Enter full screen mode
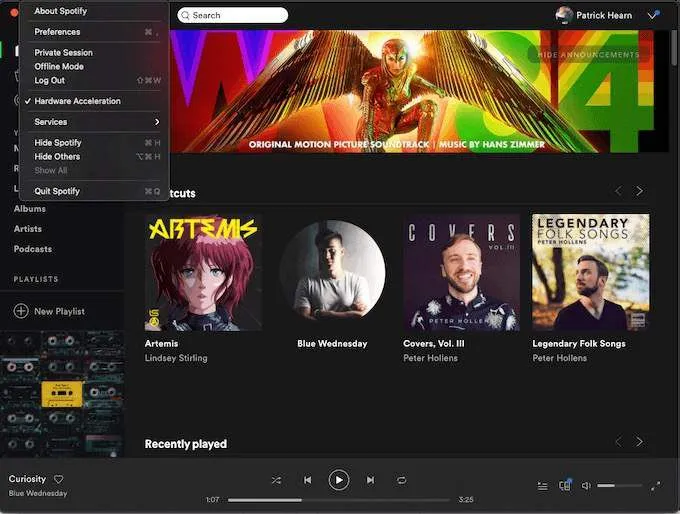 656,486
